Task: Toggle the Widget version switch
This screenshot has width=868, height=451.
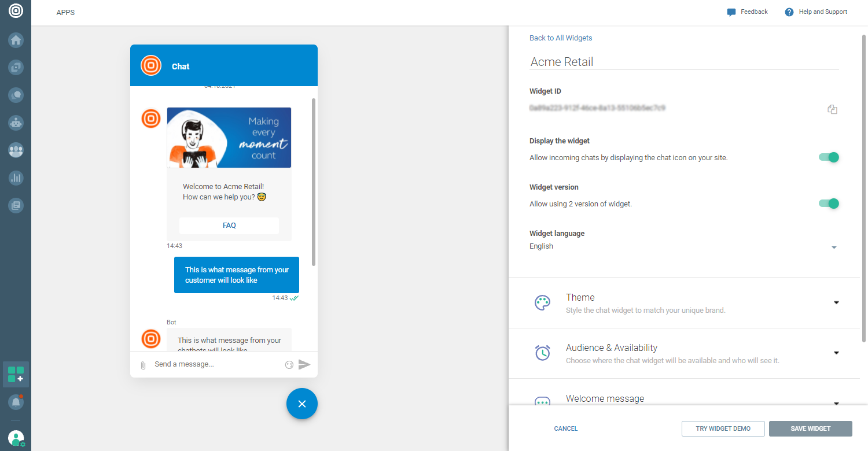Action: point(829,204)
